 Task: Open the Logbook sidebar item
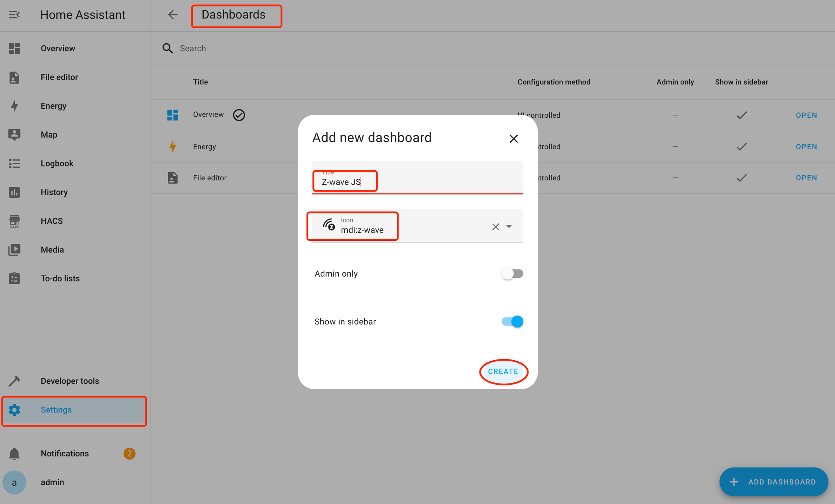coord(57,163)
